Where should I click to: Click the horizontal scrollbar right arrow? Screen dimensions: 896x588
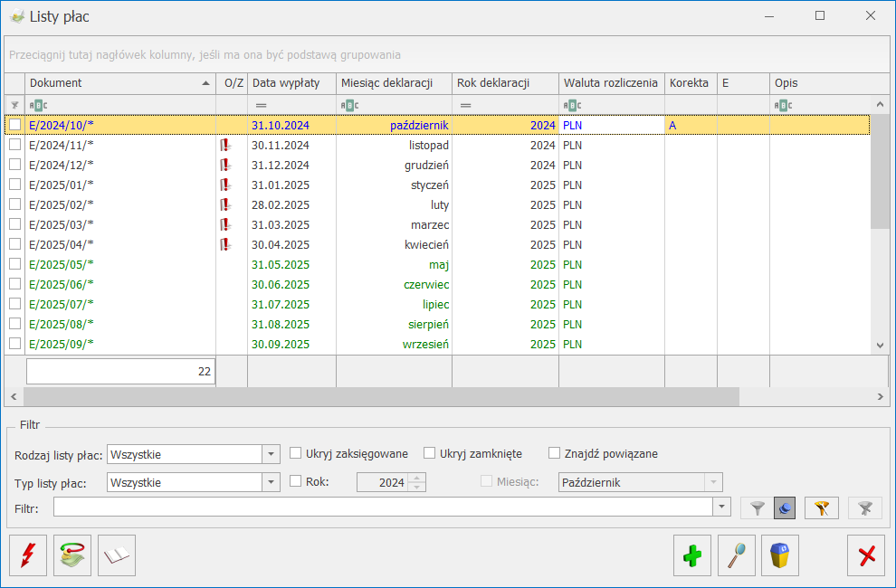(880, 396)
